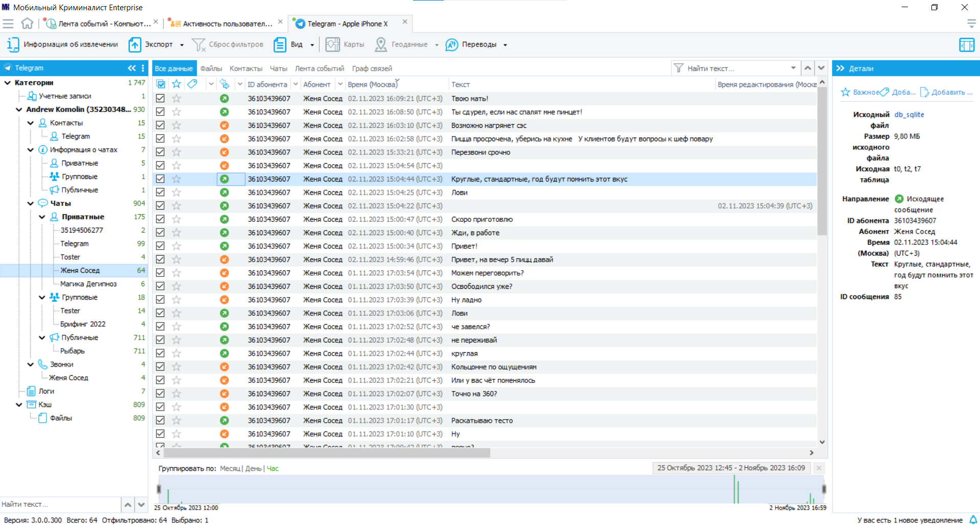Uncheck the row 'Можем переговорить?'
Screen dimensions: 980x525
click(x=161, y=273)
